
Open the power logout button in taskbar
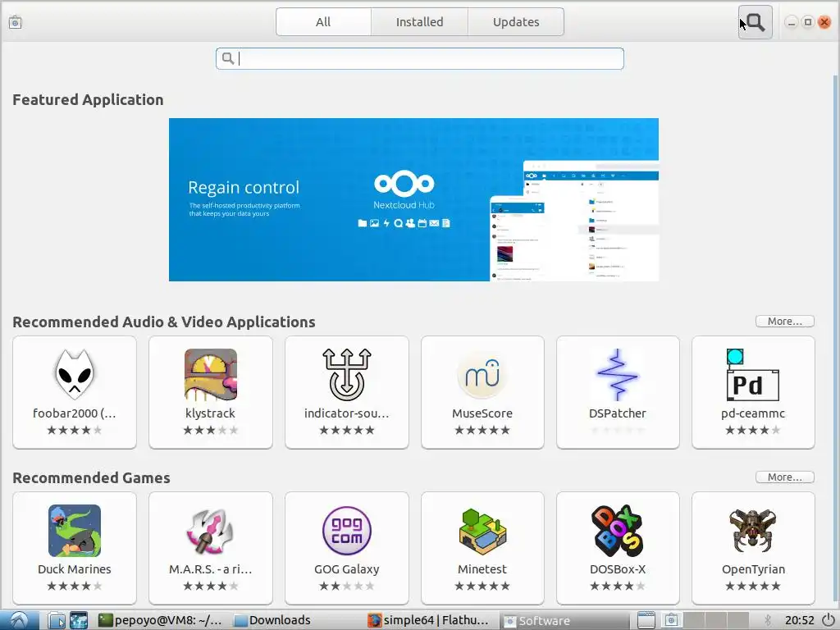coord(829,620)
